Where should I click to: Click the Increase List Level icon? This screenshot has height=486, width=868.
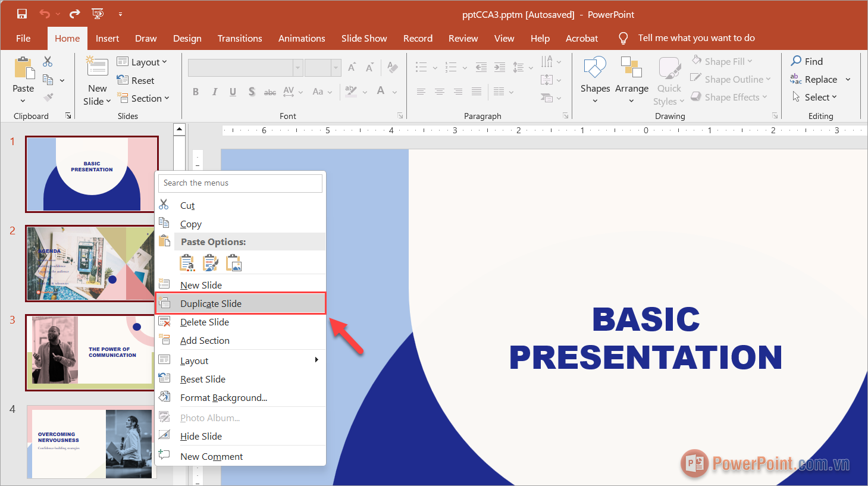pyautogui.click(x=500, y=67)
